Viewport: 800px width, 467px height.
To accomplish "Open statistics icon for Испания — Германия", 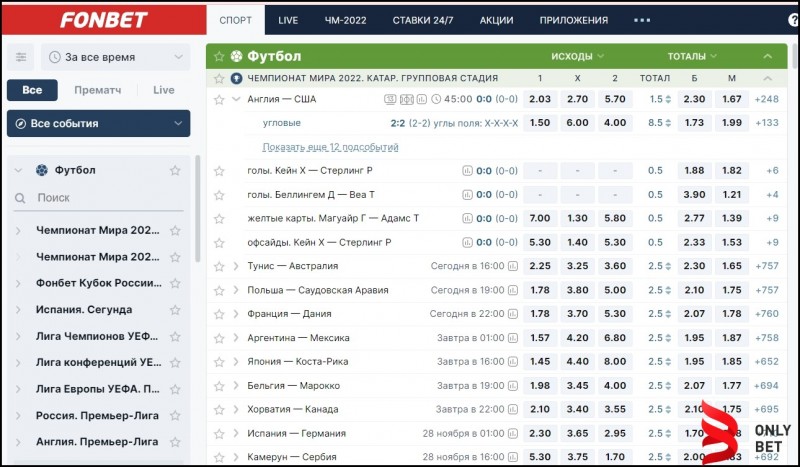I will [513, 433].
